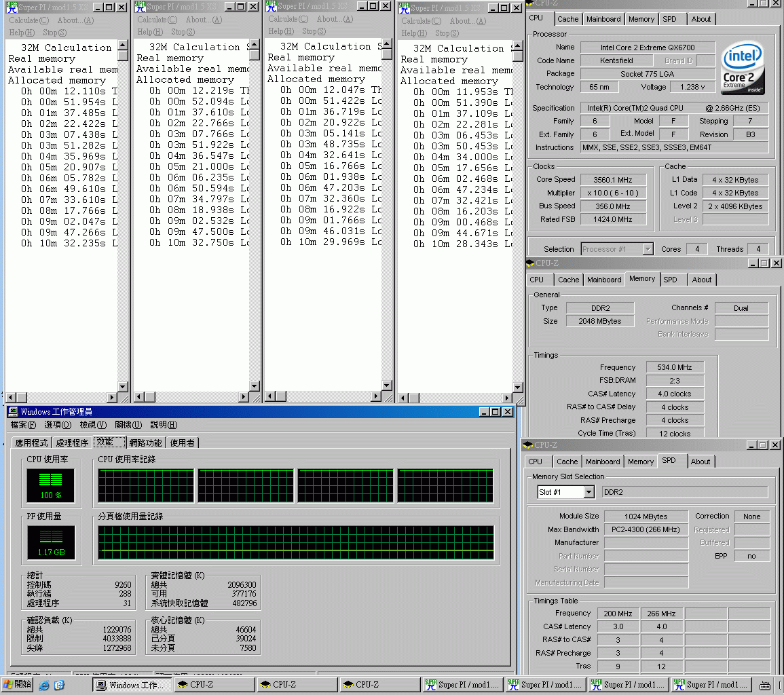This screenshot has height=695, width=784.
Task: Select CPU tab in Memory CPU-Z window
Action: point(536,280)
